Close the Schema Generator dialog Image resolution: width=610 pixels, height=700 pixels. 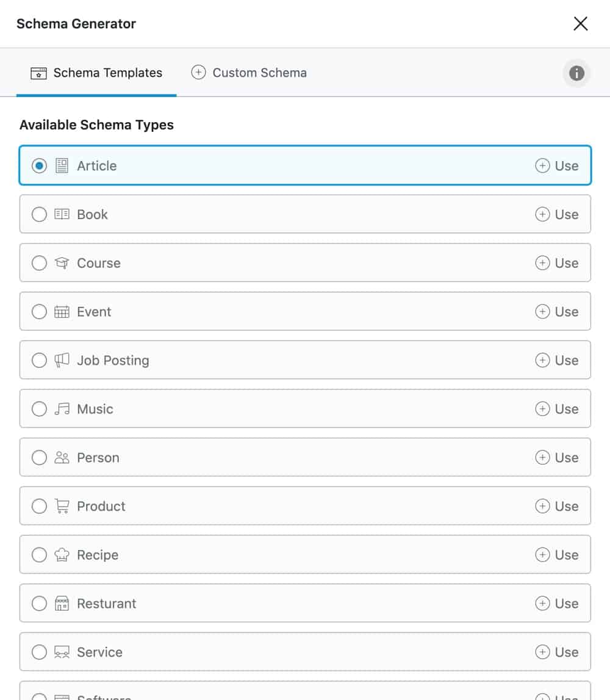point(580,23)
